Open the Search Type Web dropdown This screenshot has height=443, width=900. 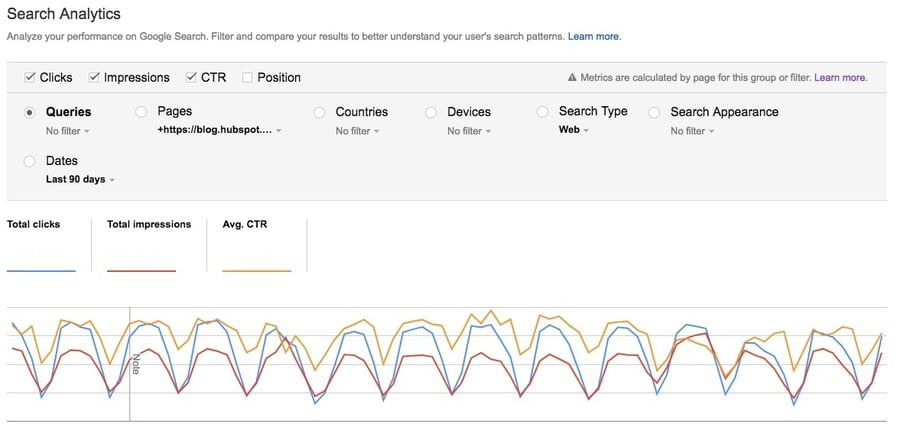pos(574,130)
